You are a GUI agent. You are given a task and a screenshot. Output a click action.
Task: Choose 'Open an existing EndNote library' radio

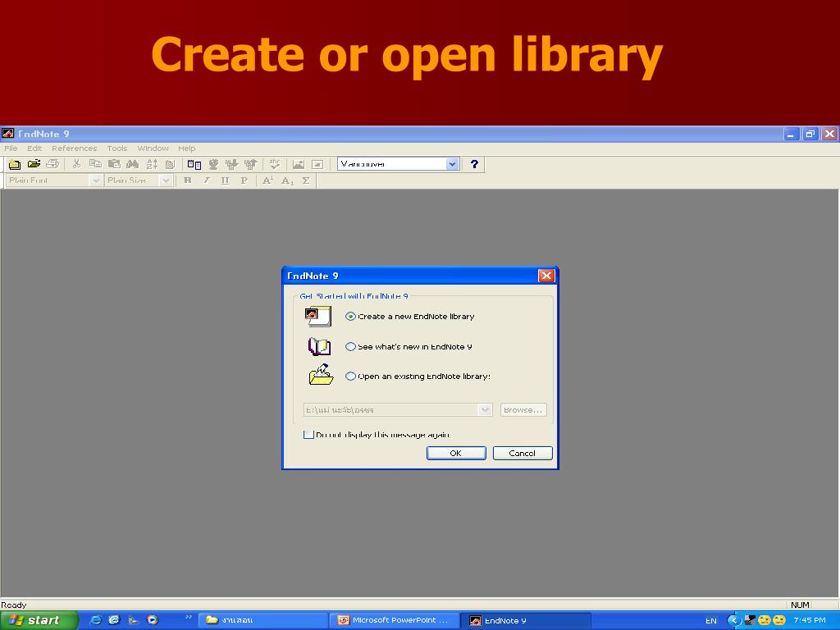point(351,377)
